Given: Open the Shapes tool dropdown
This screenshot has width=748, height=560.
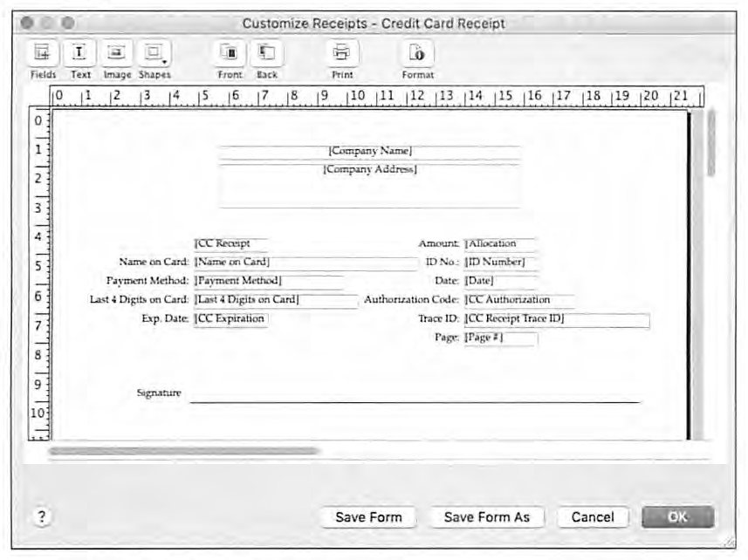Looking at the screenshot, I should coord(154,52).
